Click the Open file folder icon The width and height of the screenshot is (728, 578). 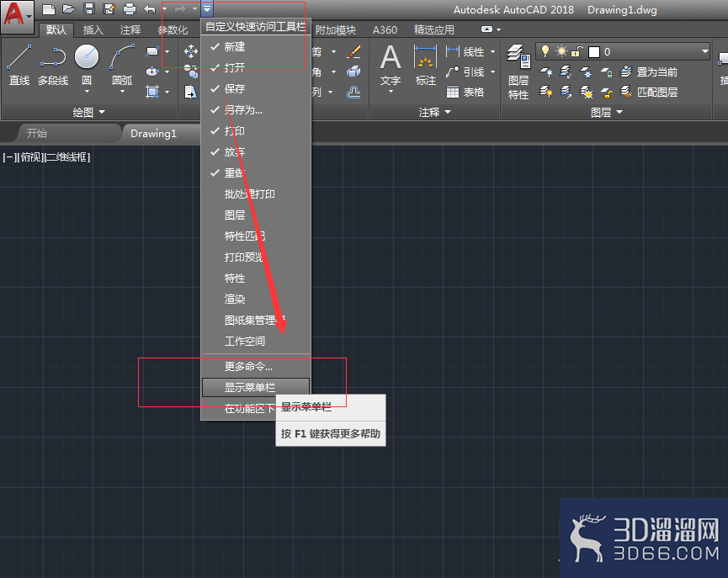(x=69, y=8)
